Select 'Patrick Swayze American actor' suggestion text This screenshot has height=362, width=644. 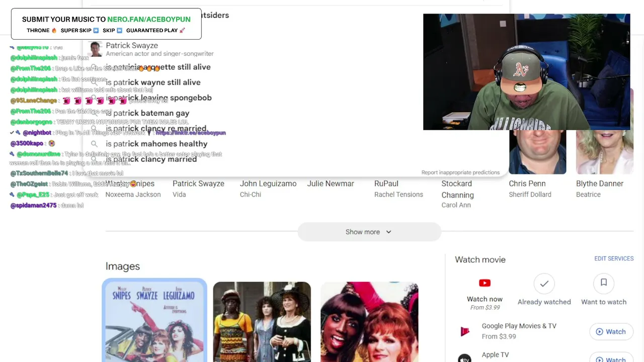point(159,49)
